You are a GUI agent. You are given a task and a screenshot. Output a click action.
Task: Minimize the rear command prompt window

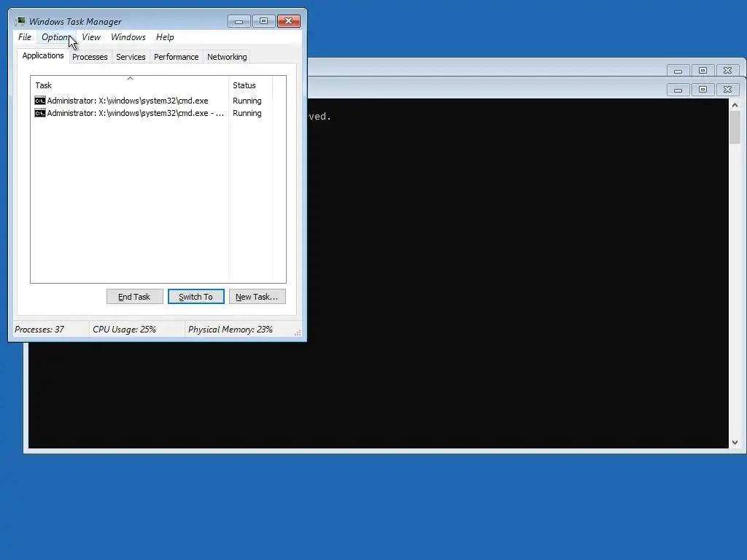coord(678,71)
